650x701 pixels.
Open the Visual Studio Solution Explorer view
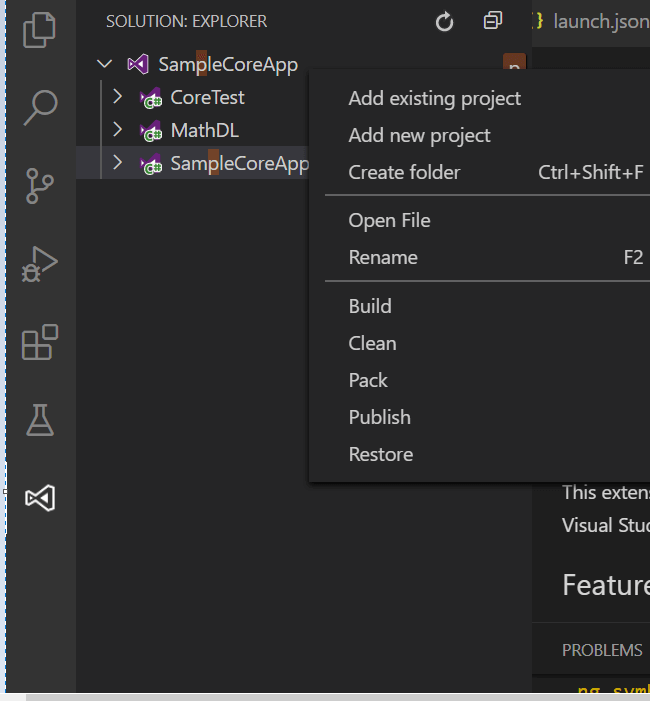[39, 498]
